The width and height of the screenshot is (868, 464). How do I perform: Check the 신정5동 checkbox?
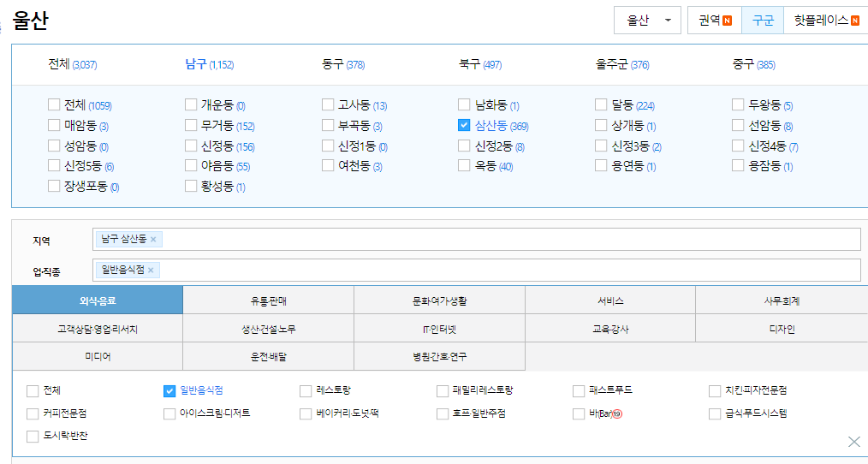coord(54,165)
